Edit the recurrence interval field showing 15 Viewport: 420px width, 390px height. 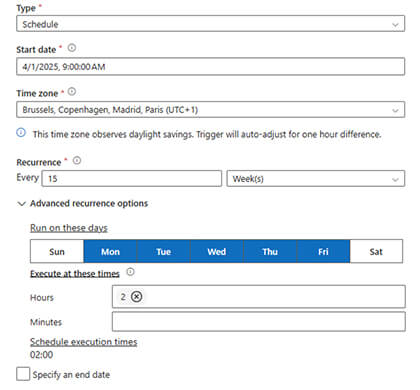[x=132, y=179]
